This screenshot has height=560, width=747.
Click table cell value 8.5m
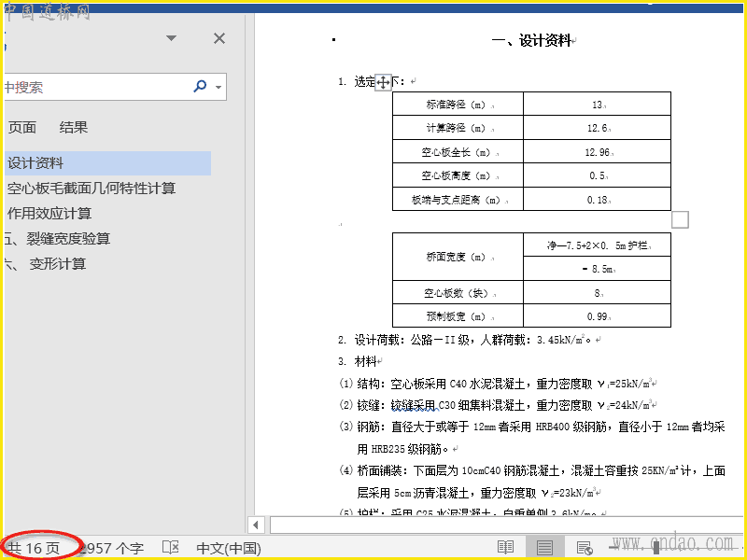click(598, 269)
